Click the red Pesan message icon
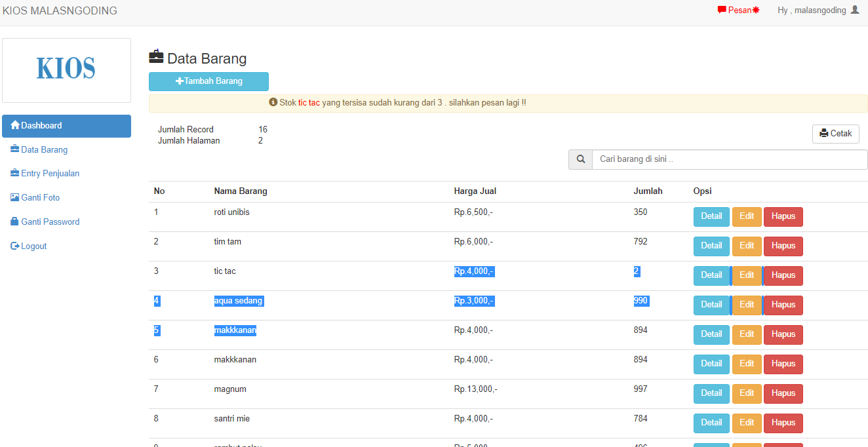The height and width of the screenshot is (447, 868). pyautogui.click(x=722, y=10)
